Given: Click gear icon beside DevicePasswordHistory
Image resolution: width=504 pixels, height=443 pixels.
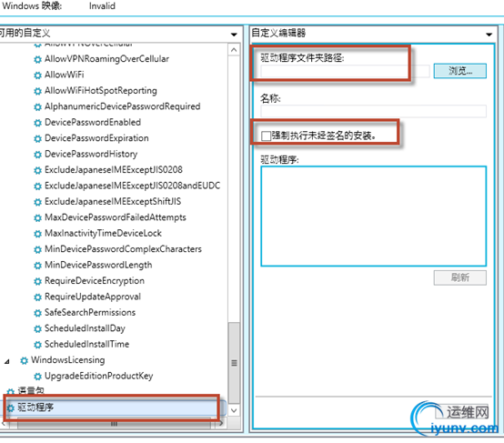Looking at the screenshot, I should point(37,155).
